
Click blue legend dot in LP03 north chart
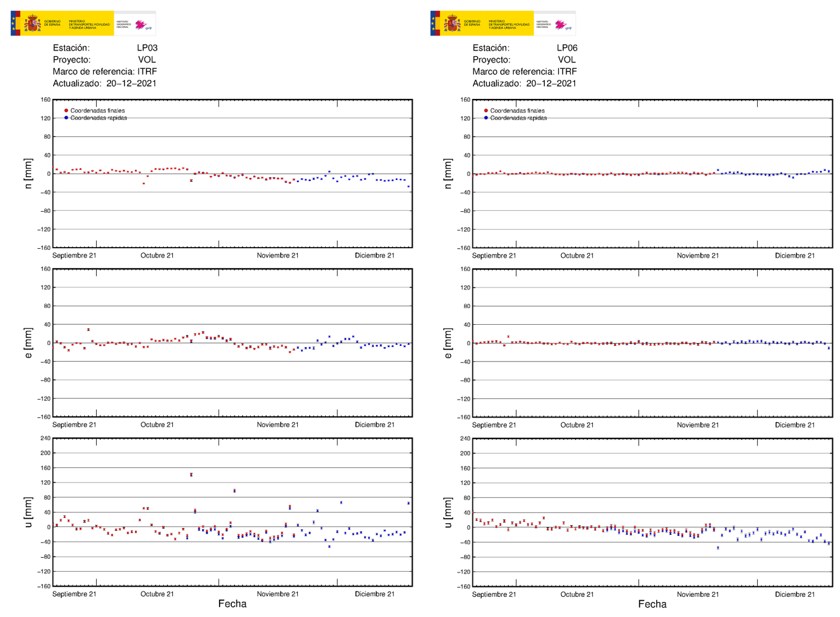(67, 118)
